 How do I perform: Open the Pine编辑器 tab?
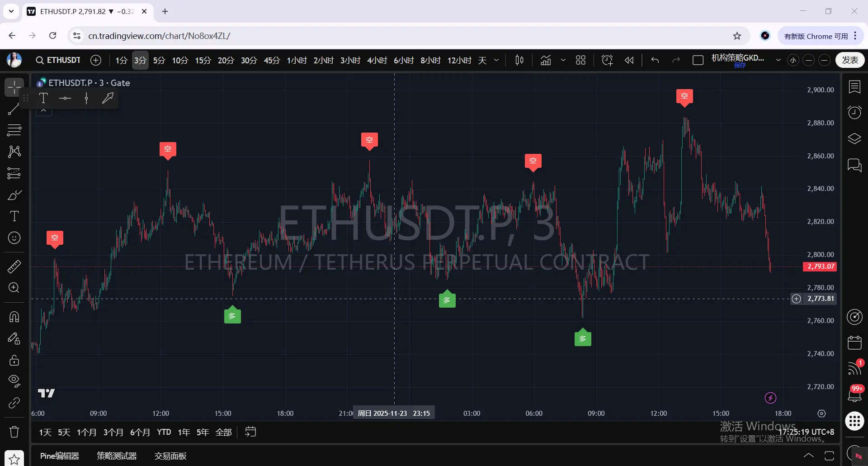click(x=60, y=456)
